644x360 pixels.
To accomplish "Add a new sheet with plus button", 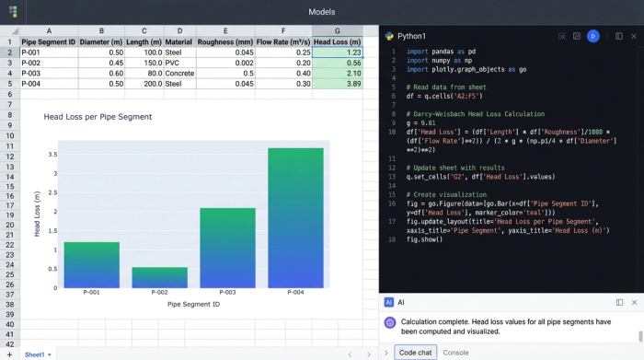I will [x=9, y=354].
